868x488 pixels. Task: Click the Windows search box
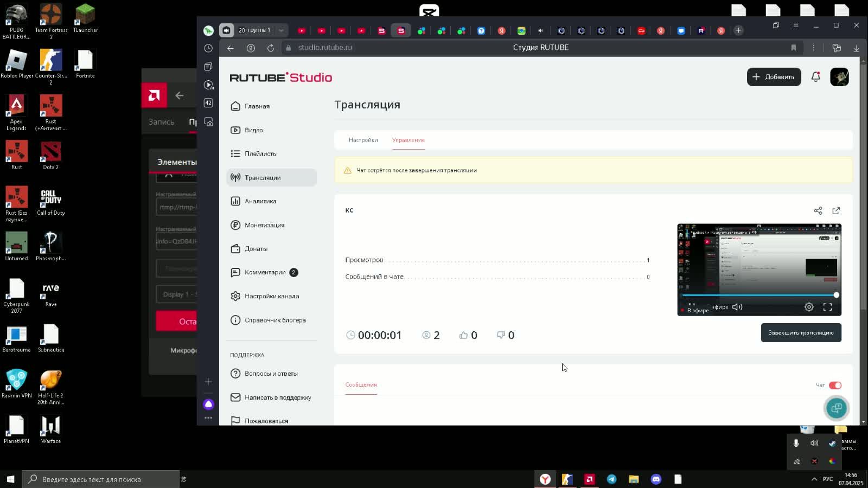pyautogui.click(x=101, y=479)
